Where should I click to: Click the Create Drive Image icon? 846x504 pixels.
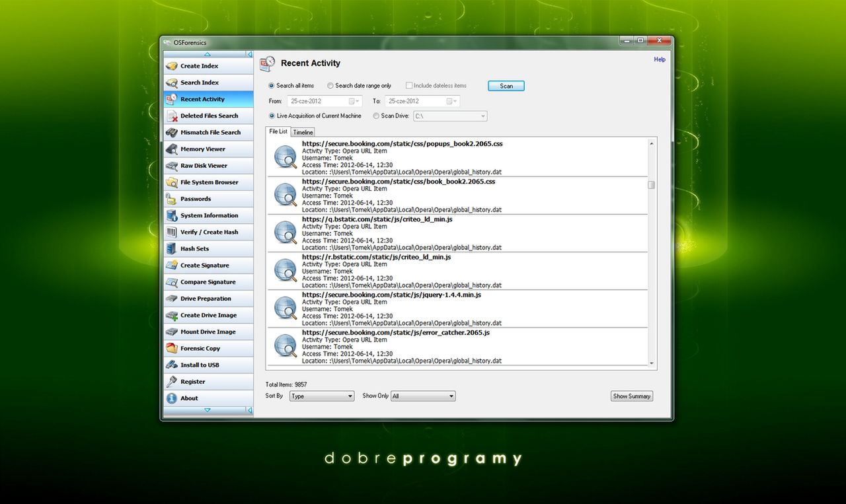click(x=172, y=315)
